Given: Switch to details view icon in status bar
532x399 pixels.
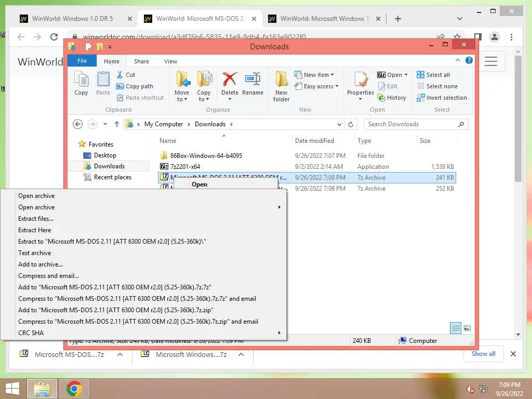Looking at the screenshot, I should click(x=455, y=328).
